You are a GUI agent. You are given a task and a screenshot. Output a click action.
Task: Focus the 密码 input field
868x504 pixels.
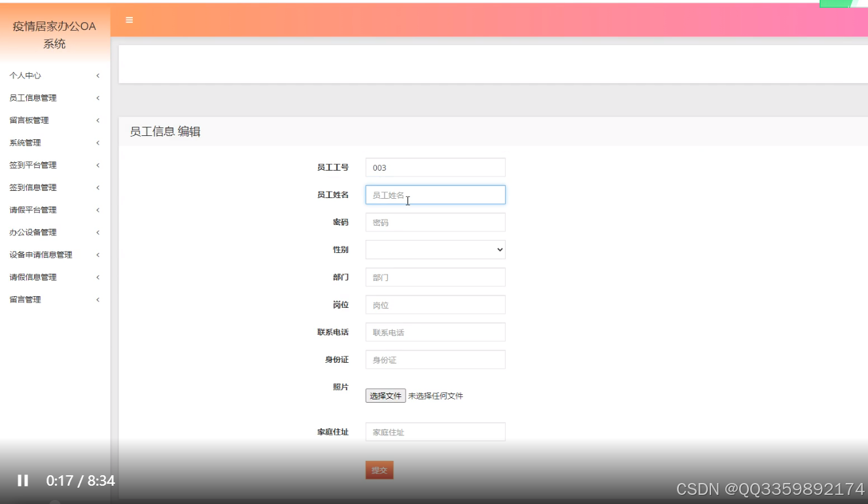click(x=436, y=222)
